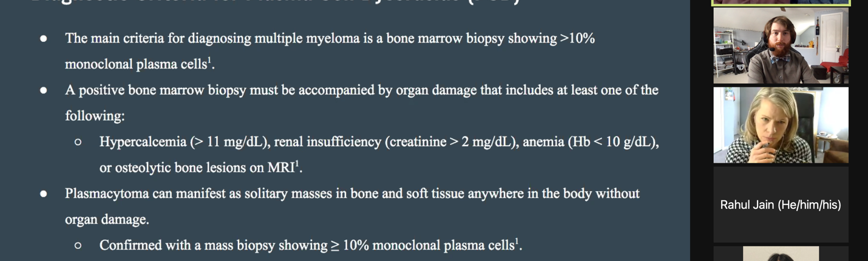Click the "Confirmed with a mass biopsy" sub-bullet
The width and height of the screenshot is (868, 261).
(212, 245)
